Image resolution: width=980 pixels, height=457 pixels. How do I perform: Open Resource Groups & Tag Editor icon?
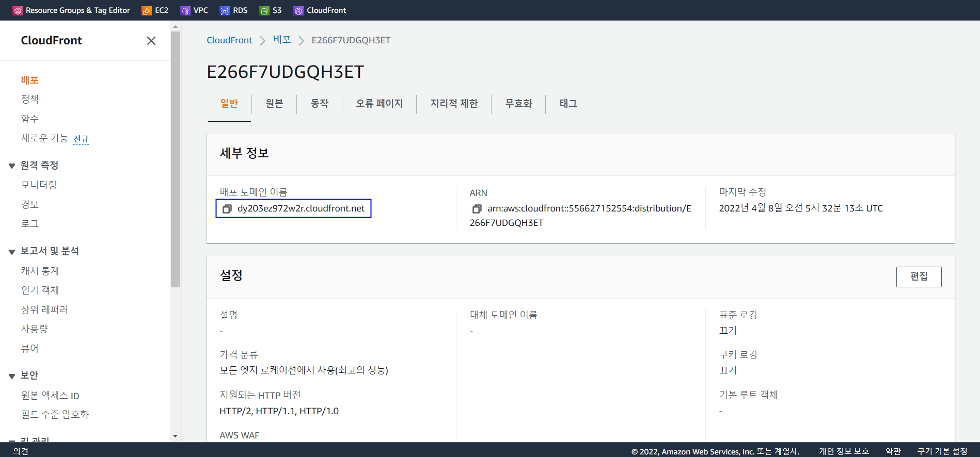tap(18, 10)
